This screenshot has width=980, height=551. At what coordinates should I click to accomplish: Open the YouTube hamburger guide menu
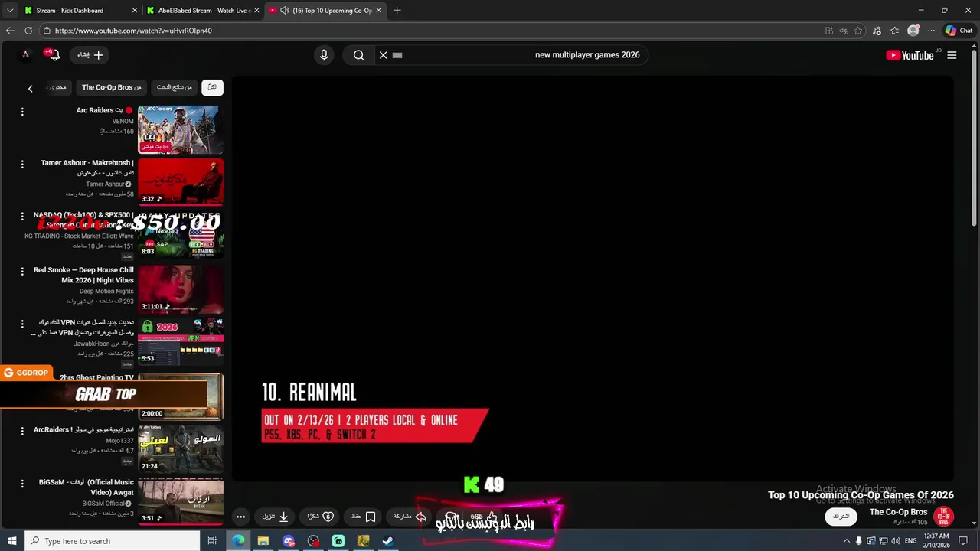952,55
